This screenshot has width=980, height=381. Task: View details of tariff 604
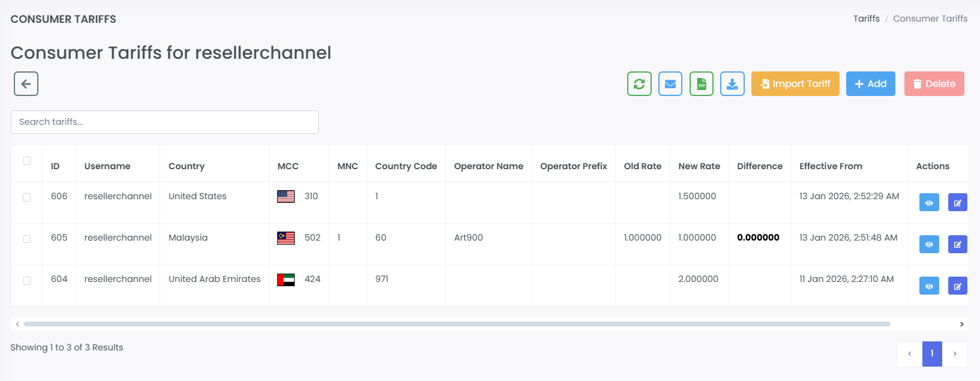[x=929, y=286]
